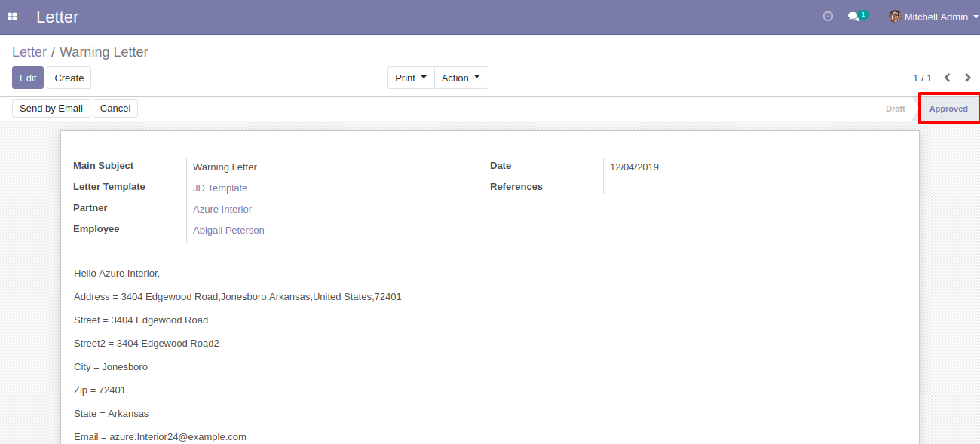Open Abigail Peterson employee link

tap(228, 231)
